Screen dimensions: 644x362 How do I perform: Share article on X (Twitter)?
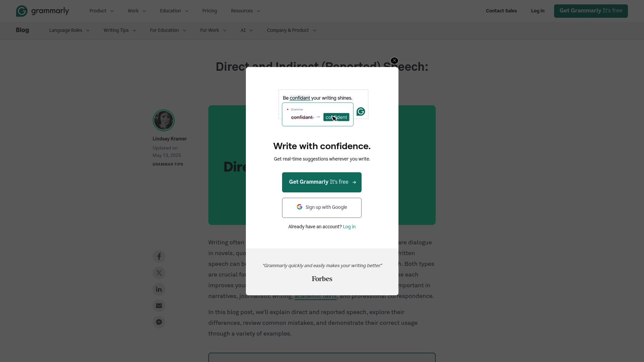point(159,273)
